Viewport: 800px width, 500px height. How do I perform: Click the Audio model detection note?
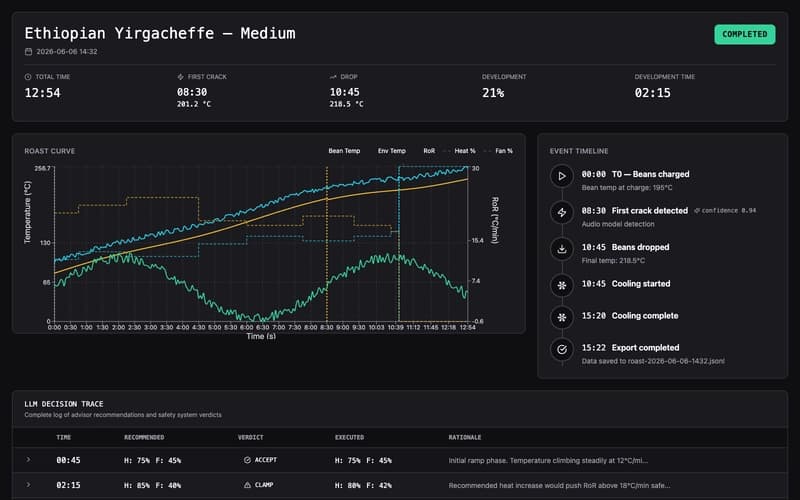[x=617, y=224]
